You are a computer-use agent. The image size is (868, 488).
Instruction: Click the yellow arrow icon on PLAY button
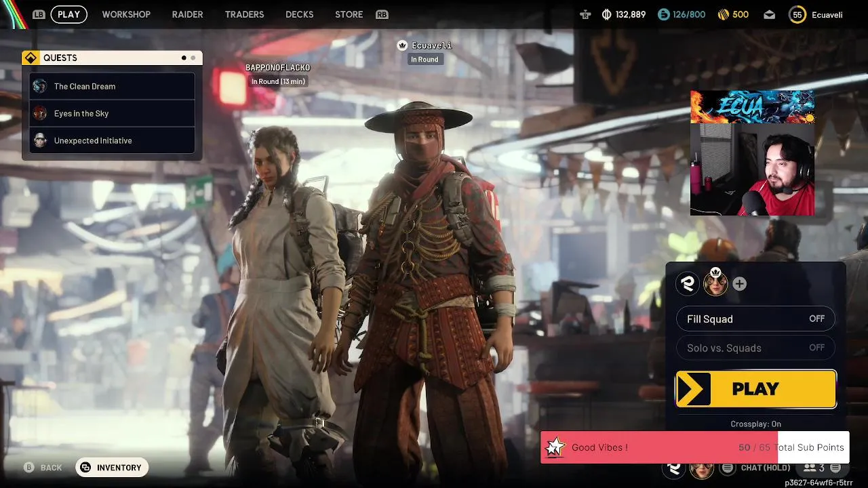point(693,389)
